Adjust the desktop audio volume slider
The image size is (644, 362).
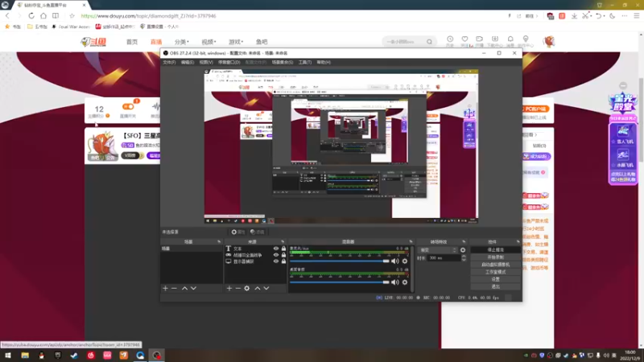pos(339,282)
